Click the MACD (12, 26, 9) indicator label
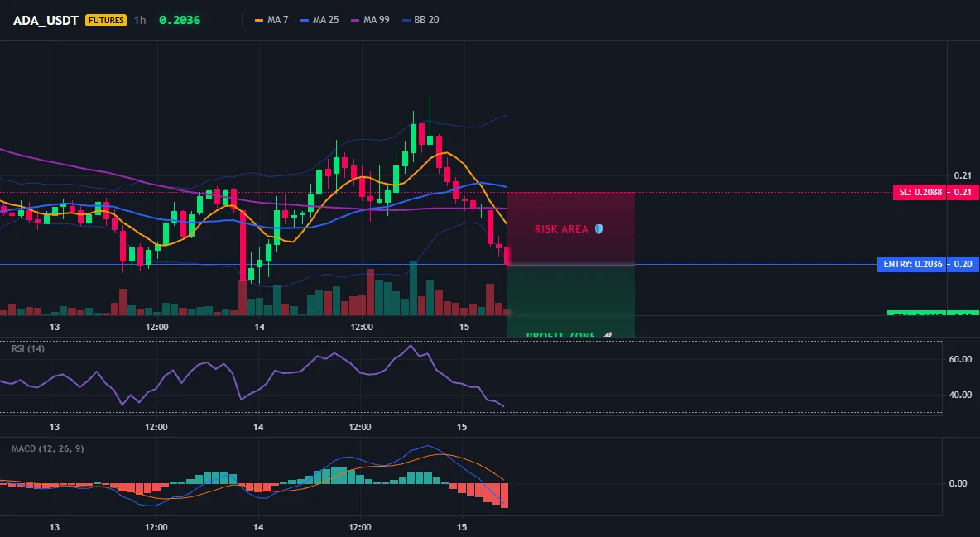The image size is (980, 537). click(47, 448)
